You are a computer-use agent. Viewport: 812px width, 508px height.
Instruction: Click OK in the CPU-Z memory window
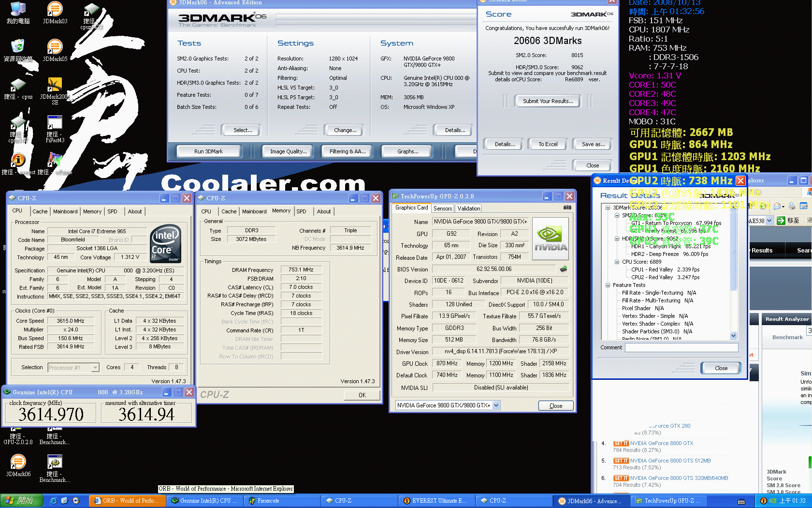tap(362, 395)
